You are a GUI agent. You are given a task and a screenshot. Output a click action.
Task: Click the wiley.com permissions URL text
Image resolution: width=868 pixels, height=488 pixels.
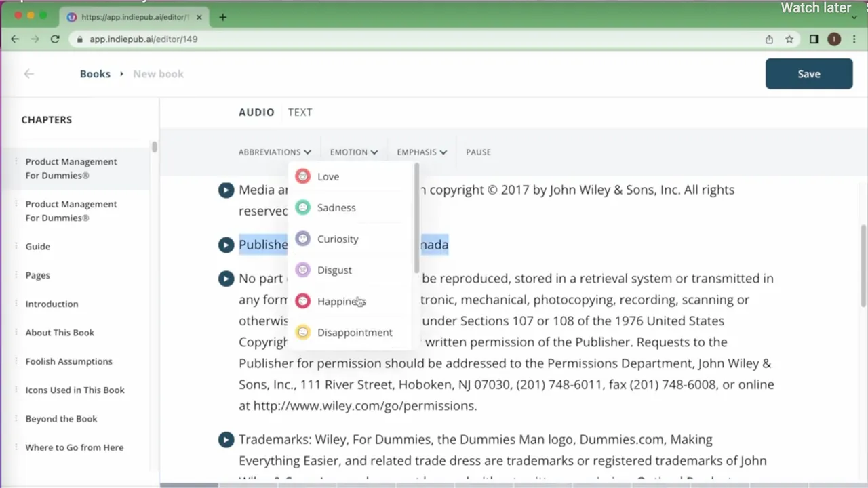[365, 406]
